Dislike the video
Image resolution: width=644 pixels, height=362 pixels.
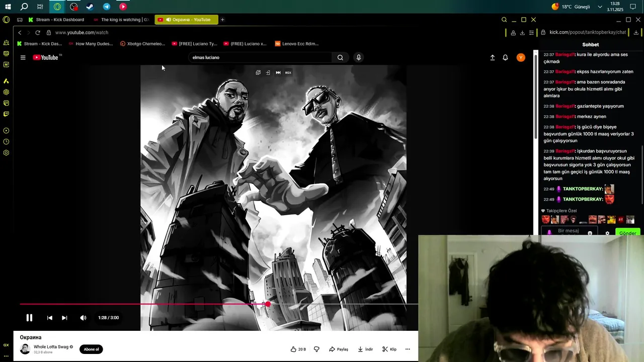316,349
